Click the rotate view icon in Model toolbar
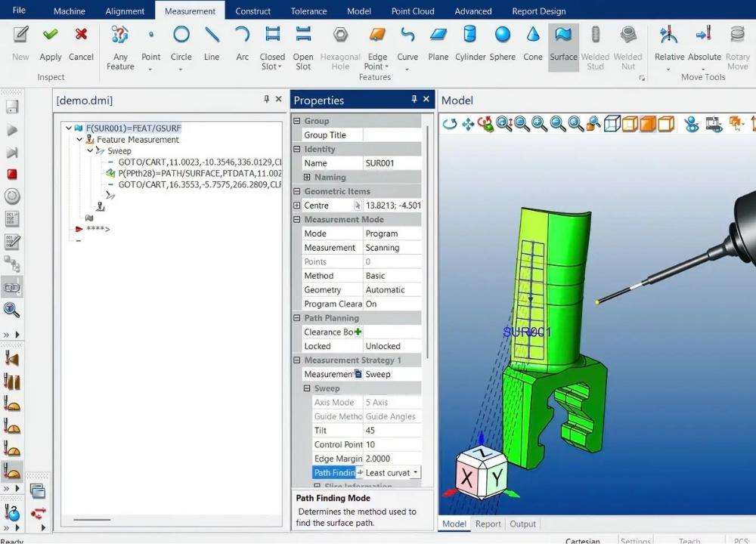The height and width of the screenshot is (544, 756). click(450, 125)
